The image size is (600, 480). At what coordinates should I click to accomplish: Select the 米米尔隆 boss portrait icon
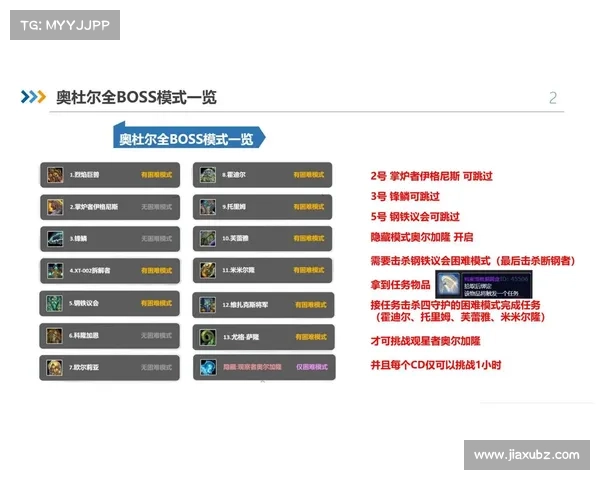click(208, 270)
